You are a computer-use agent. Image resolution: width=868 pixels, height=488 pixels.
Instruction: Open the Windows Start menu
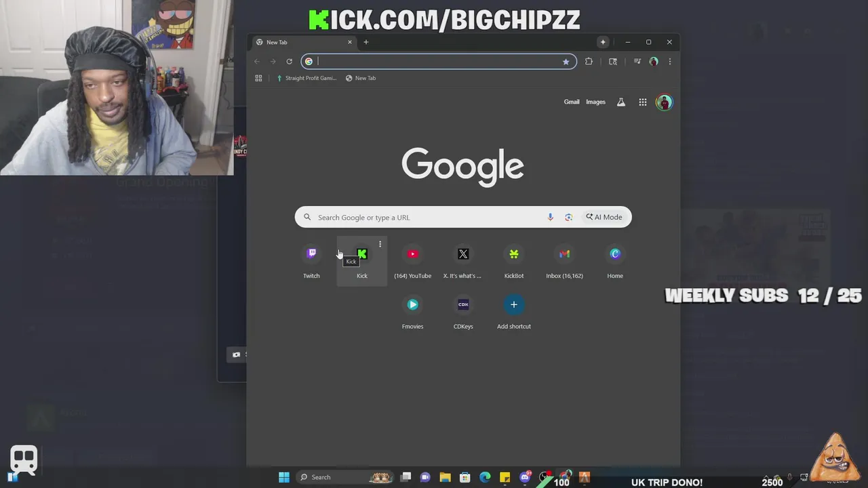pyautogui.click(x=284, y=477)
